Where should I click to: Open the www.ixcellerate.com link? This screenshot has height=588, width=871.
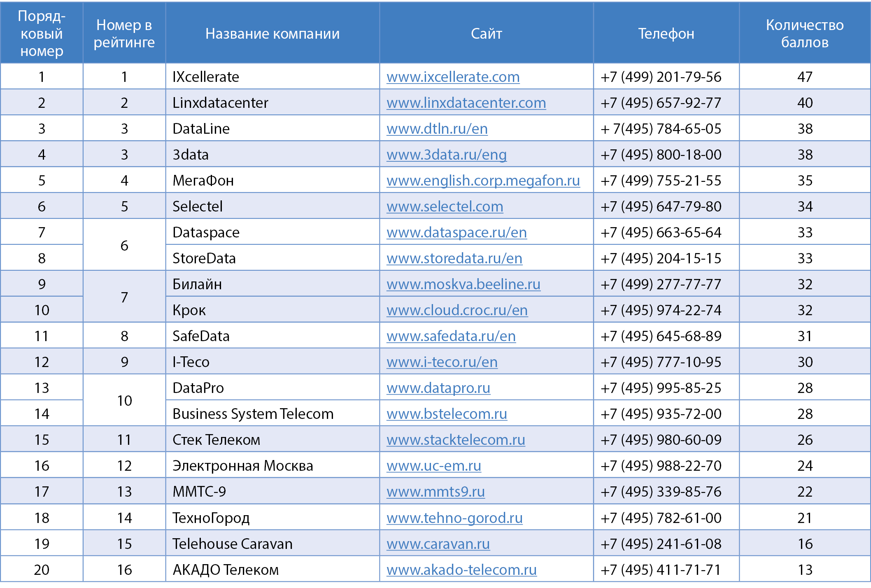(453, 77)
